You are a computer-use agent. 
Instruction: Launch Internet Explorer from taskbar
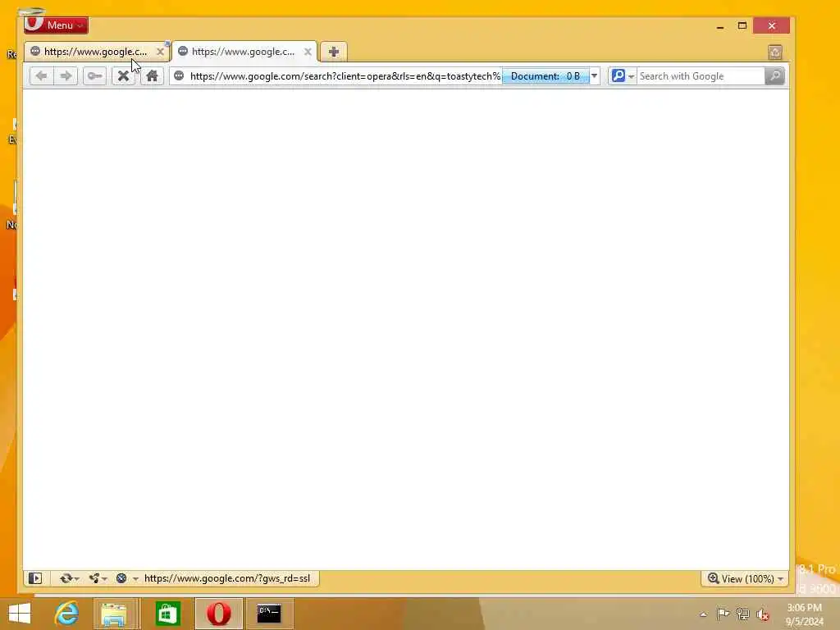(67, 614)
